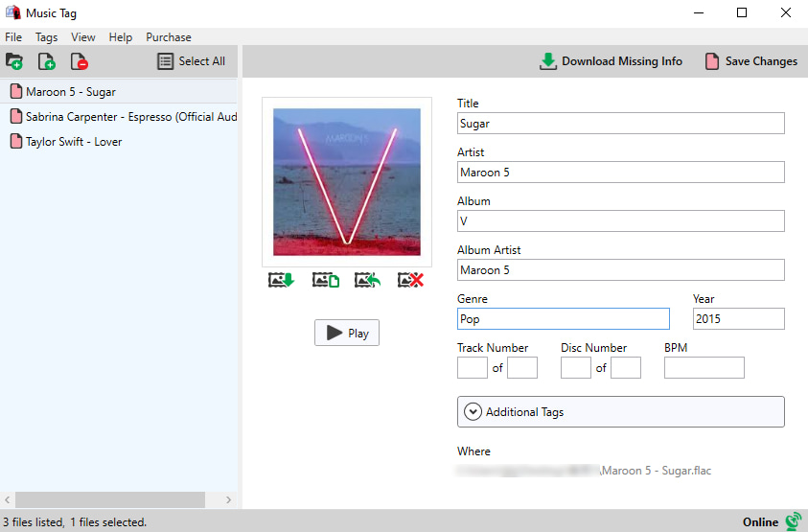Select Maroon 5 - Sugar in file list

coord(119,92)
